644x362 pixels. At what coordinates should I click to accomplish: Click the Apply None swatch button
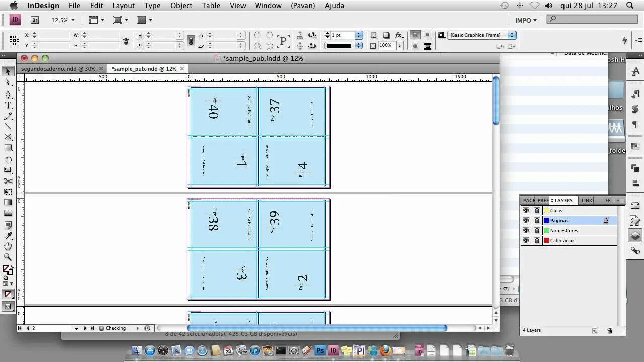[8, 295]
